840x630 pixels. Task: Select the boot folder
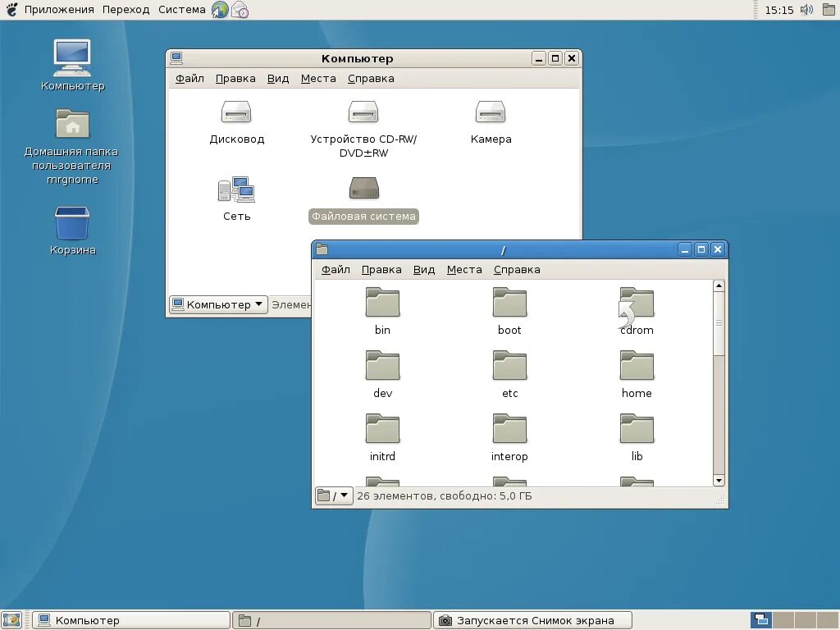click(509, 303)
